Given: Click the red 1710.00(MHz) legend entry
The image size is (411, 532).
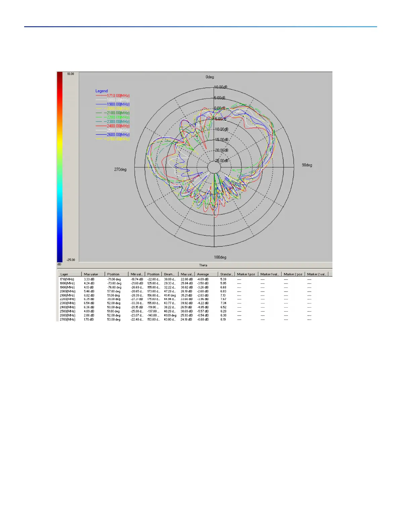Looking at the screenshot, I should (113, 96).
